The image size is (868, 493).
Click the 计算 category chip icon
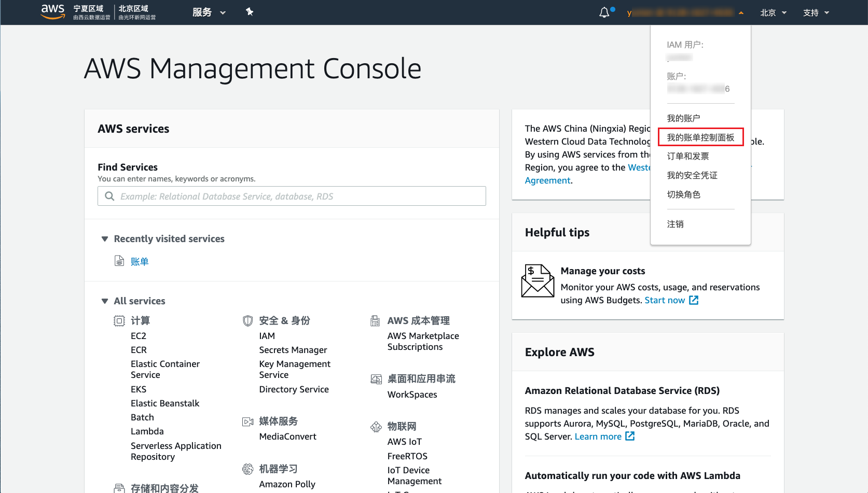[119, 321]
